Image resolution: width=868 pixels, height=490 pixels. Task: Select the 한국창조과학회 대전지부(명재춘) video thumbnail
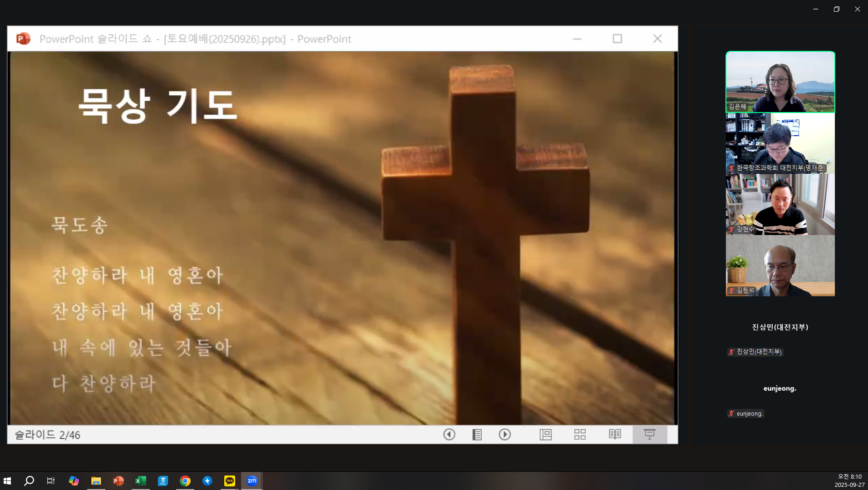tap(780, 143)
